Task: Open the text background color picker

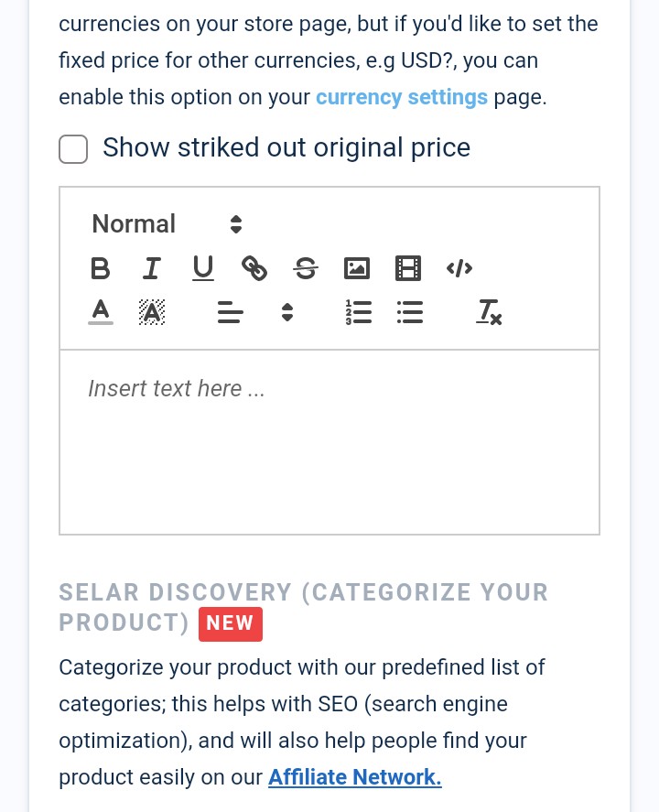Action: [x=152, y=312]
